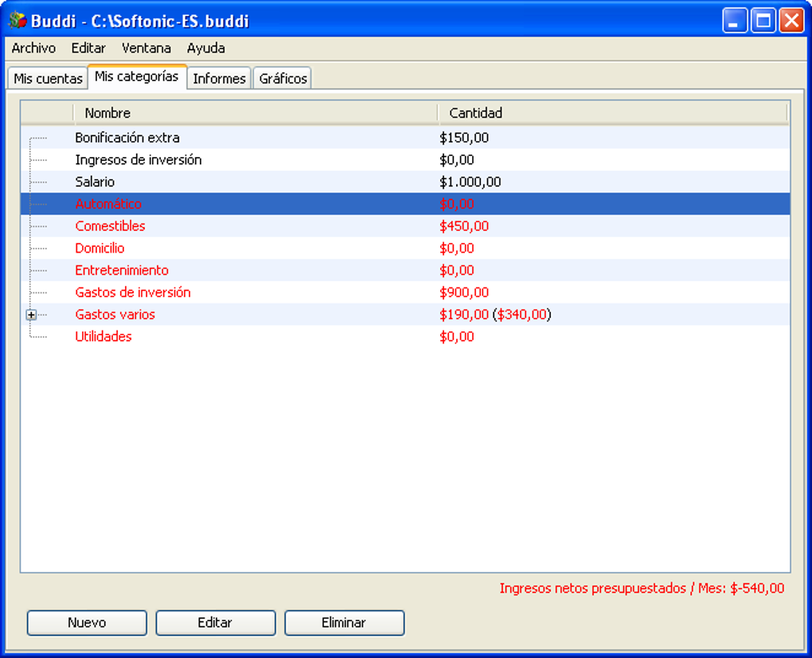This screenshot has height=658, width=812.
Task: Open the Archivo menu
Action: point(33,48)
